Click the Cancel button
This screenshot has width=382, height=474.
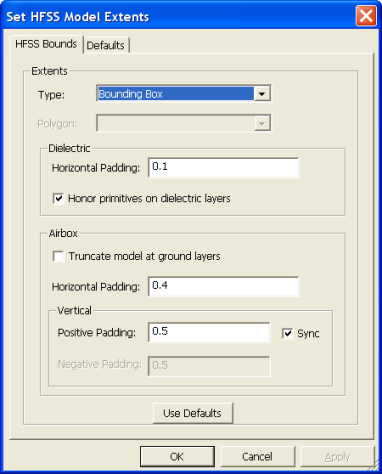(257, 456)
